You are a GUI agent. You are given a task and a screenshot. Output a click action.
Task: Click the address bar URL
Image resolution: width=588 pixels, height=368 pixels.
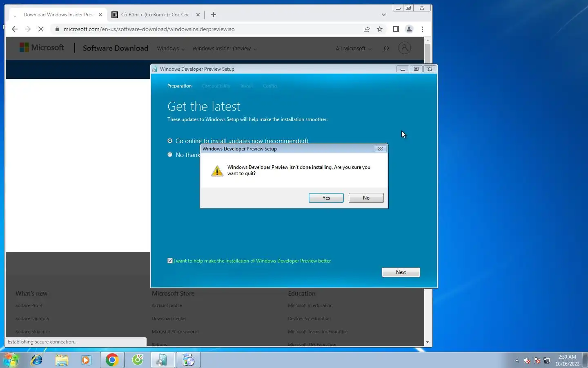pos(149,29)
